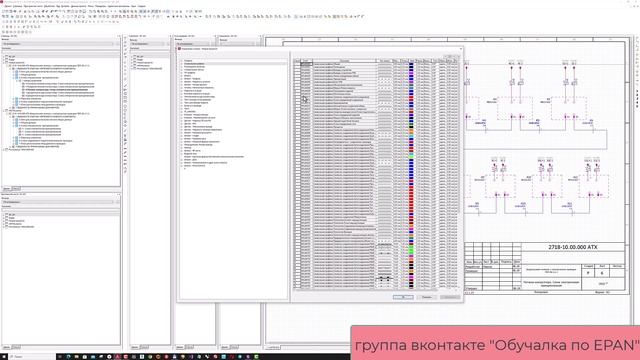Click open page tab below drawing area
Viewport: 640px width, 360px height.
[x=273, y=347]
